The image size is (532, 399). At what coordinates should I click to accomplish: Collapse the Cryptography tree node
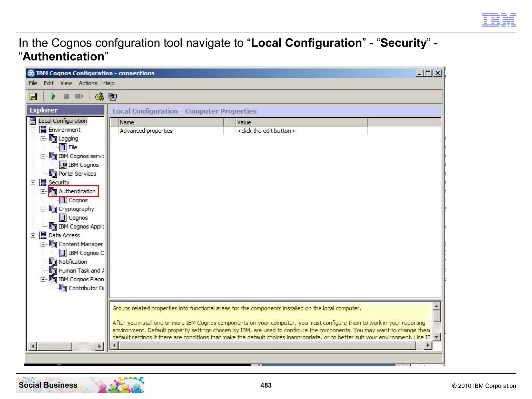pyautogui.click(x=43, y=209)
